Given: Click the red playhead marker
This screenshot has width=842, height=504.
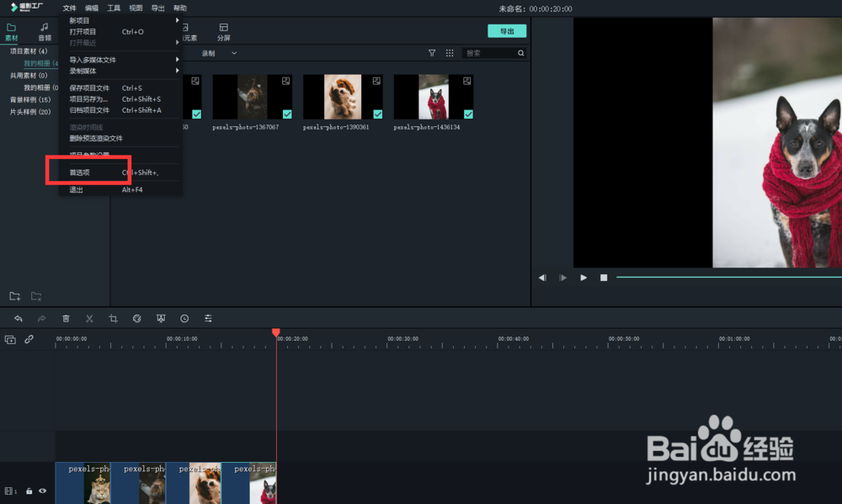Looking at the screenshot, I should (x=276, y=333).
